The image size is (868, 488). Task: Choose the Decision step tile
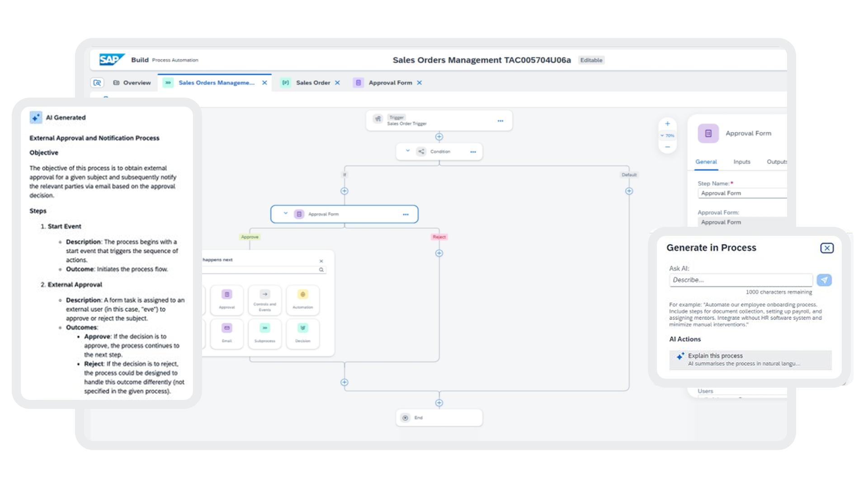point(302,333)
